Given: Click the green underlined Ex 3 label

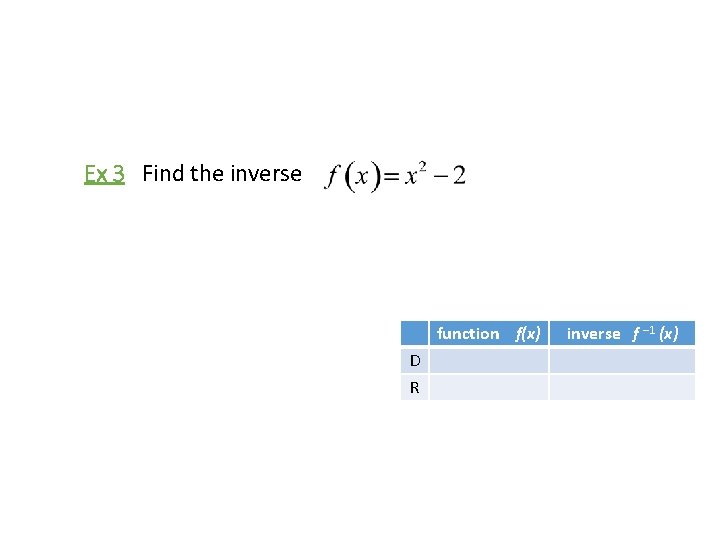Looking at the screenshot, I should click(x=104, y=174).
